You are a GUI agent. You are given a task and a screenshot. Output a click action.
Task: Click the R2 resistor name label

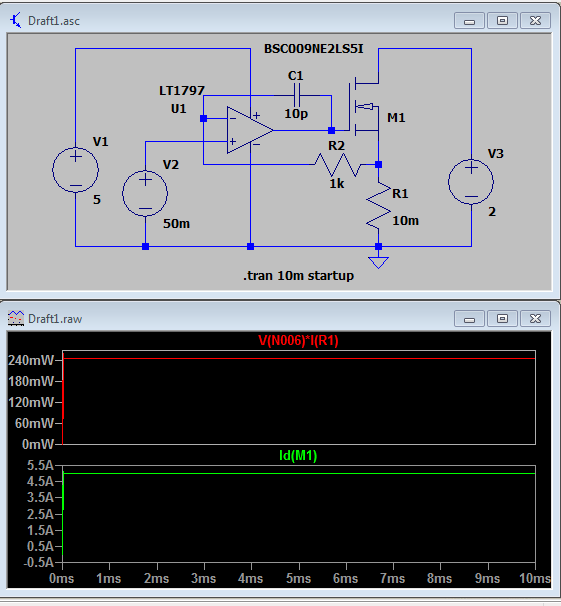click(x=336, y=146)
